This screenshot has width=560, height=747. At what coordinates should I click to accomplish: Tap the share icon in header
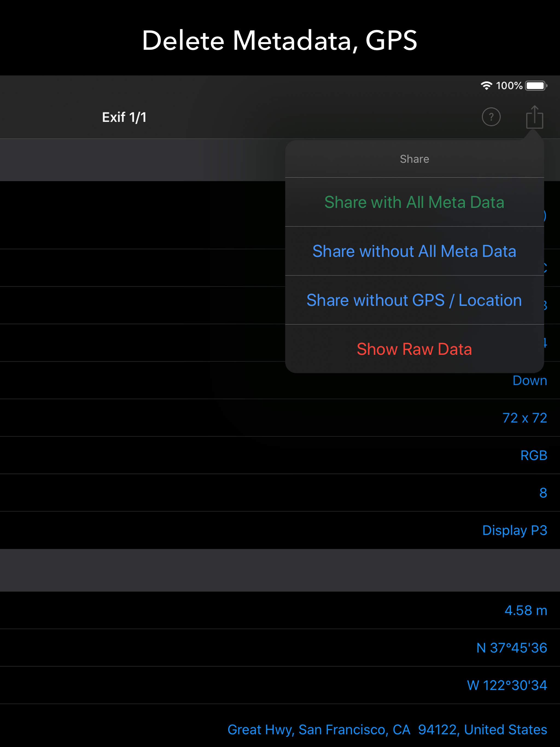pos(534,117)
